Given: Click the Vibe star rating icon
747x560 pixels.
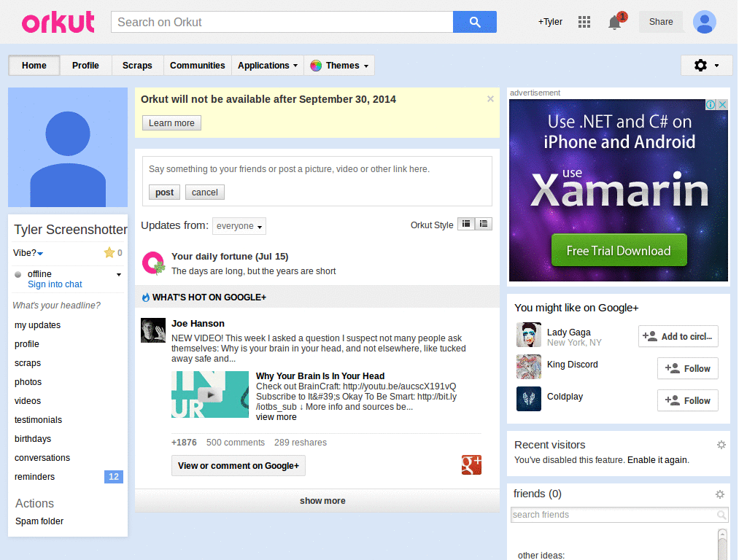Looking at the screenshot, I should 109,252.
